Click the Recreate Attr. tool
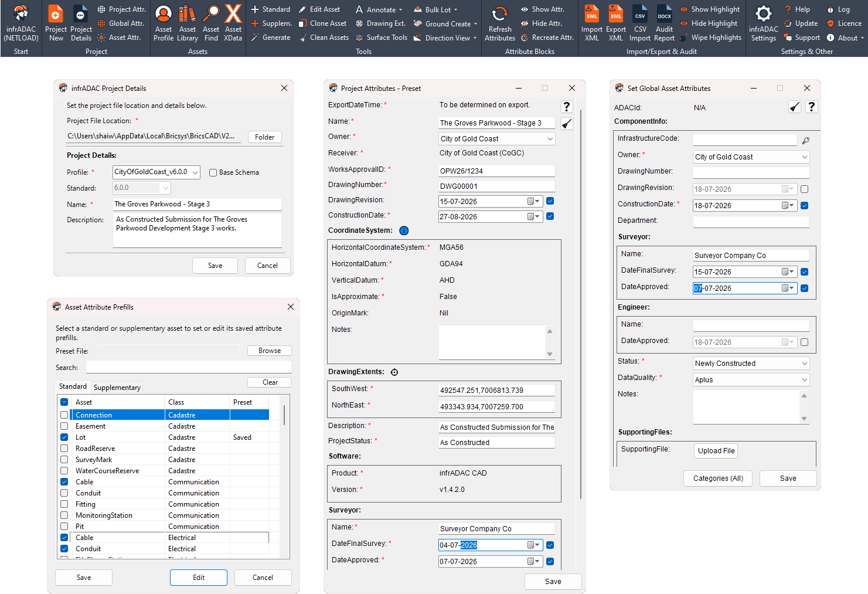Image resolution: width=868 pixels, height=594 pixels. click(547, 38)
